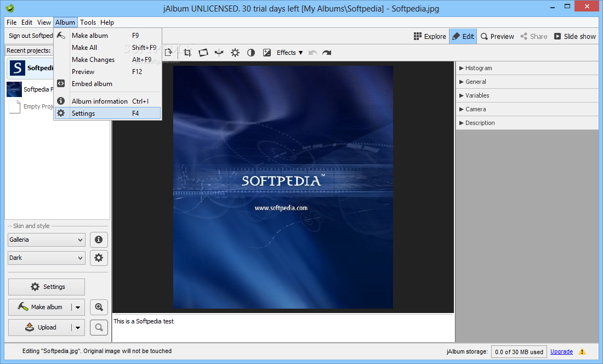Screen dimensions: 603x364
Task: Click the Upgrade link
Action: (561, 351)
